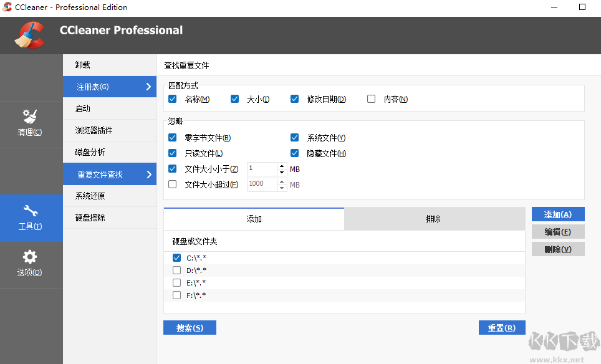Click inside the minimum file size input field
This screenshot has height=364, width=601.
point(262,168)
